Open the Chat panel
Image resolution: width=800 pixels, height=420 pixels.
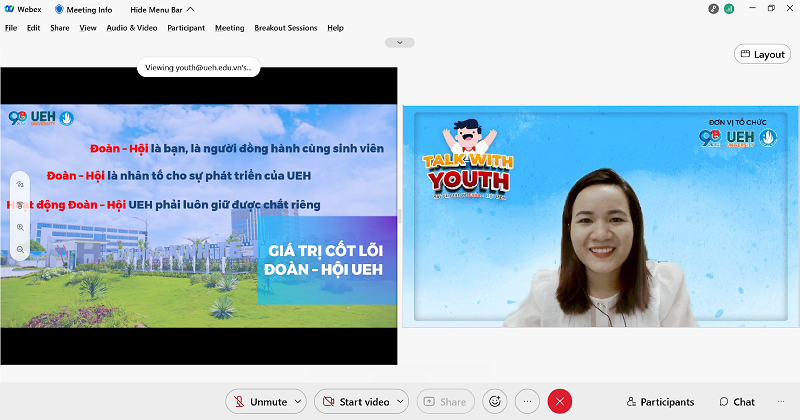[737, 402]
